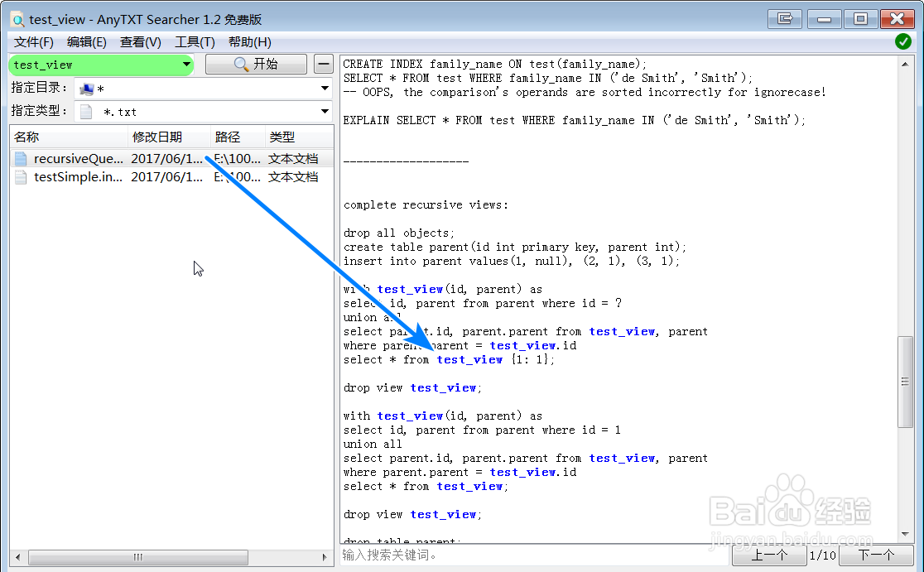This screenshot has height=572, width=924.
Task: Click the AnyTXT Searcher app icon in title bar
Action: (x=18, y=19)
